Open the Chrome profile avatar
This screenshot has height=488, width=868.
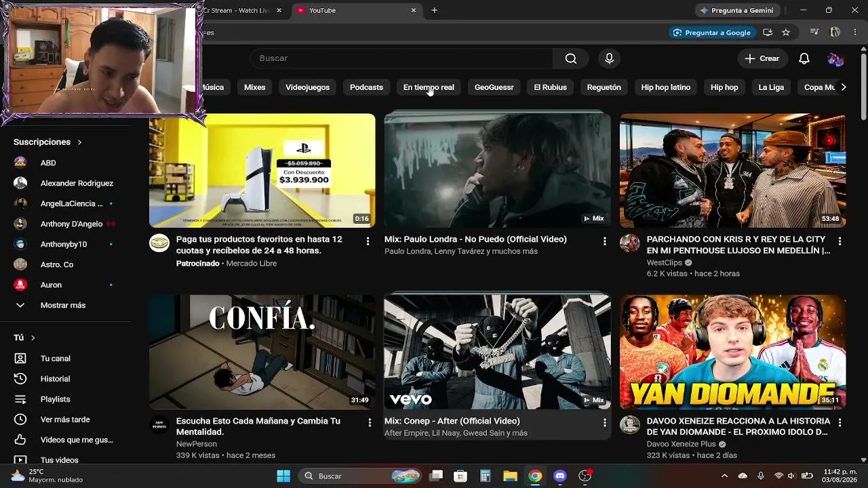(835, 32)
